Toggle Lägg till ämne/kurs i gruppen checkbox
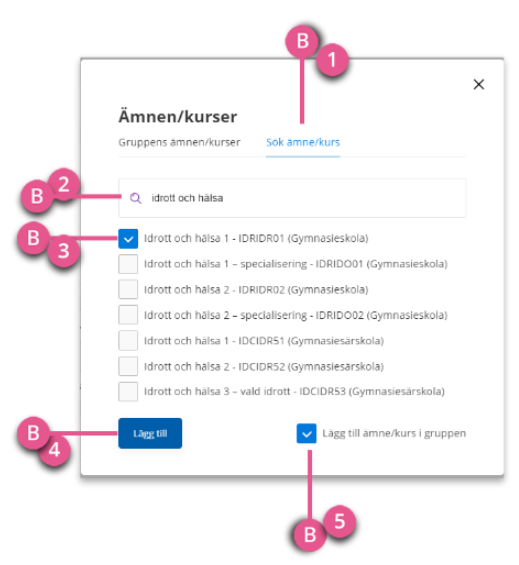The image size is (519, 565). pos(306,433)
